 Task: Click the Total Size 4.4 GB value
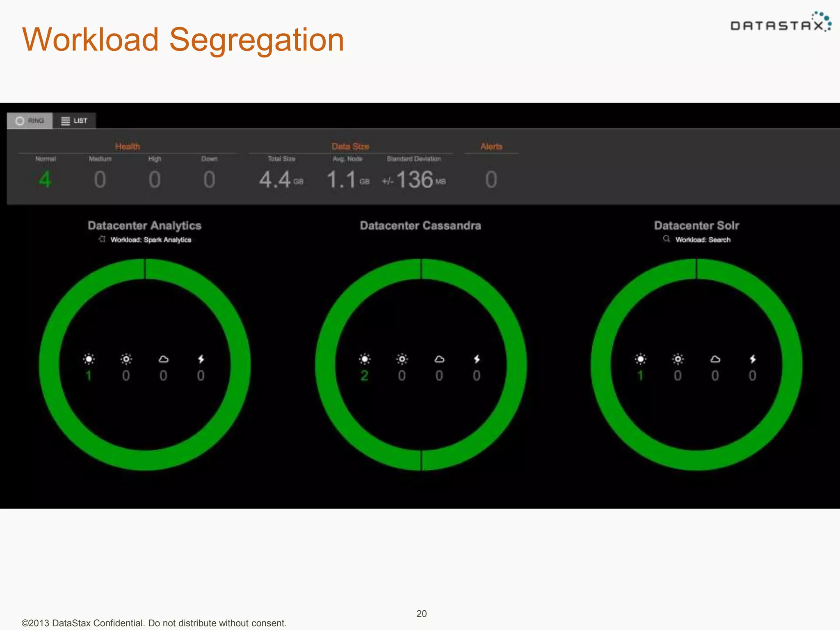pos(281,180)
